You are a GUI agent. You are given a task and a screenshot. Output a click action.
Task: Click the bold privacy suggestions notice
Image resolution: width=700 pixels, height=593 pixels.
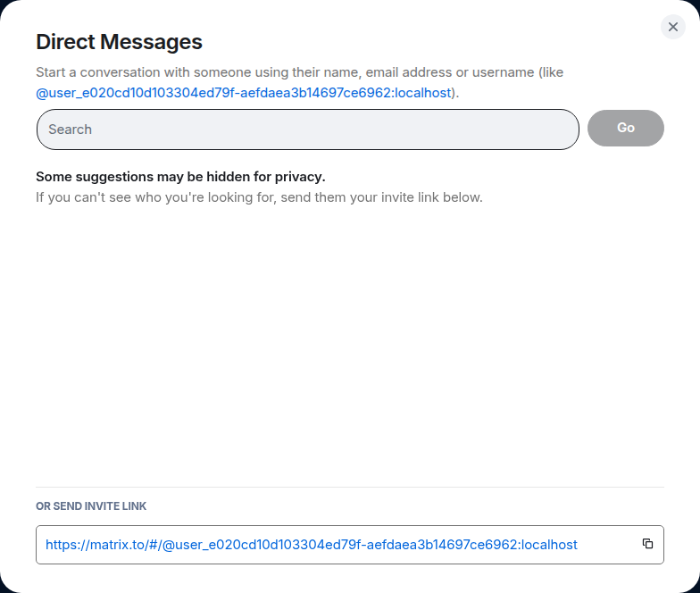coord(180,176)
